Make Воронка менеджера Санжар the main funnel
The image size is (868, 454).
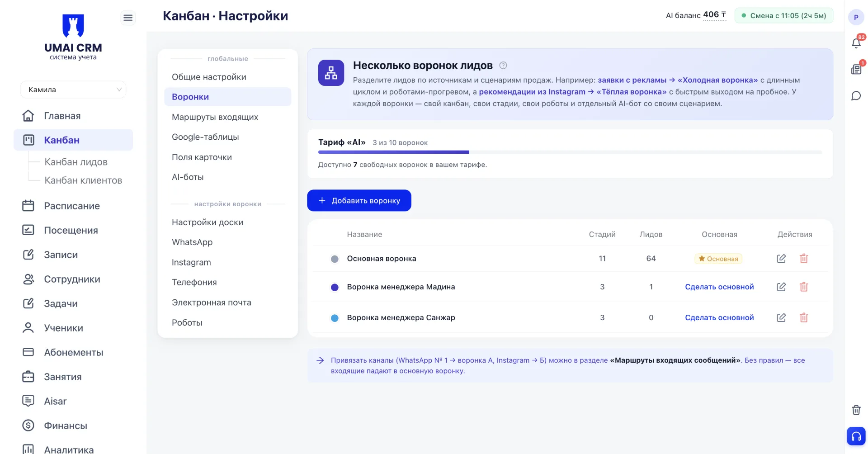click(x=719, y=317)
